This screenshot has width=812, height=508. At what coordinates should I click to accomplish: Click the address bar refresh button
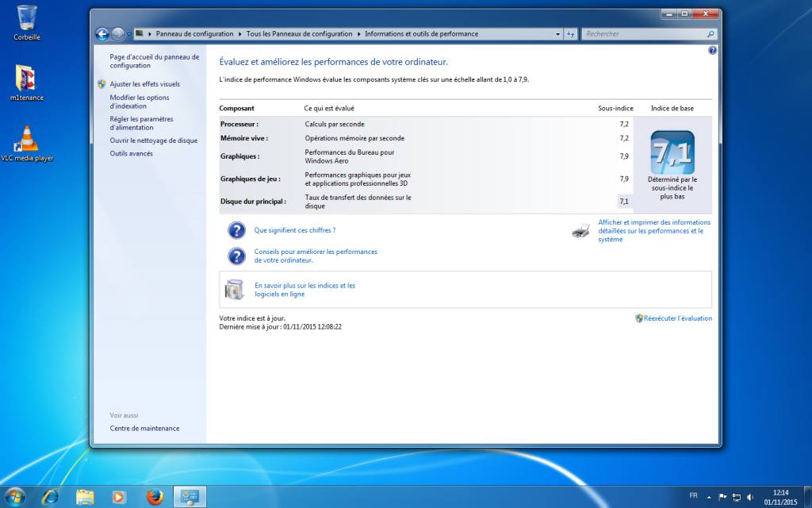(x=570, y=34)
